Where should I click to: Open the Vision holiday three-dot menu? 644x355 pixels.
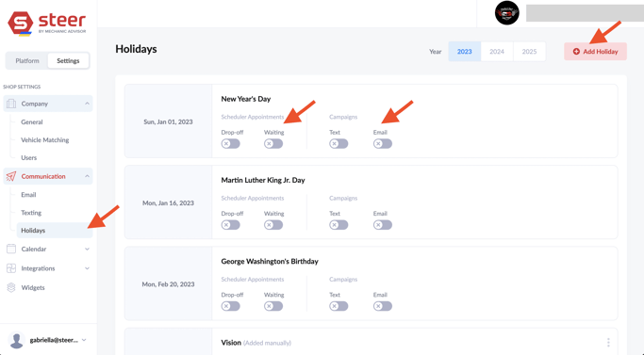click(x=608, y=342)
